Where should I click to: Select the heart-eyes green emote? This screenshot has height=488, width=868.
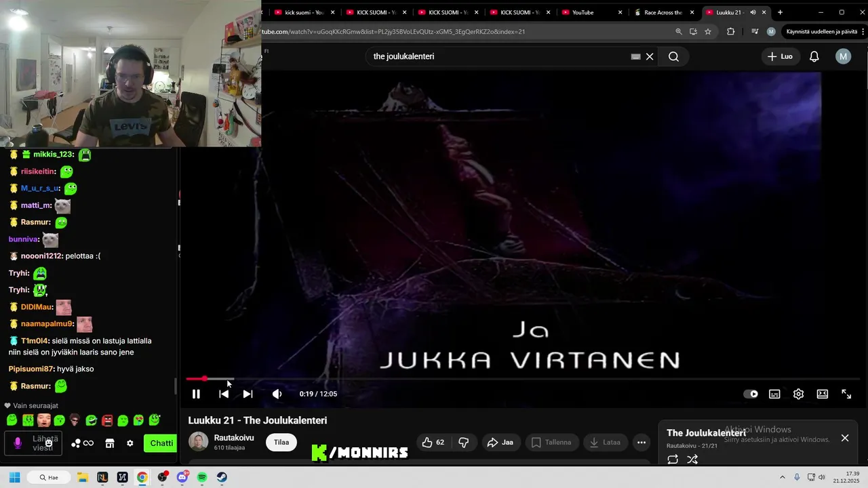click(x=138, y=420)
